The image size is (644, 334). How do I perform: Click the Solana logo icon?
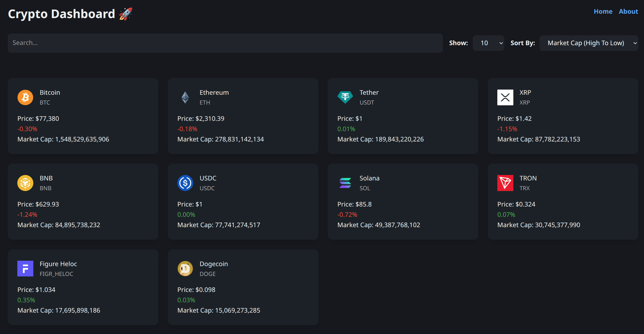click(345, 183)
